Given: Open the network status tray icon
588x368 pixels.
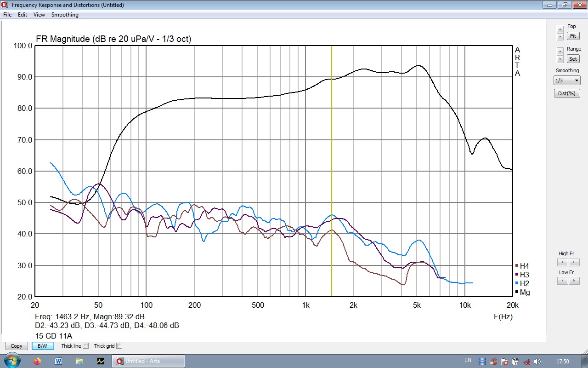Looking at the screenshot, I should pos(526,361).
